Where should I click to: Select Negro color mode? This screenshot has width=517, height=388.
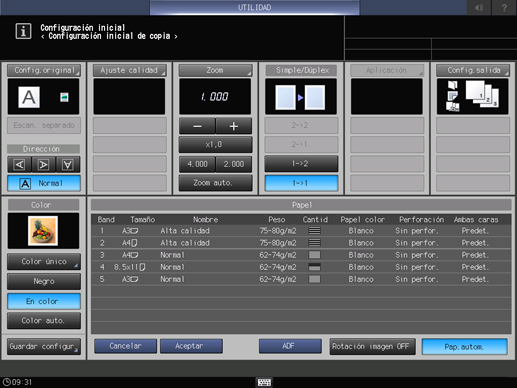tap(44, 282)
